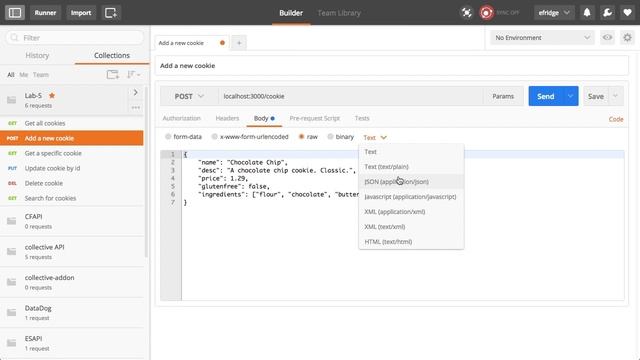640x360 pixels.
Task: Open the Save dropdown arrow
Action: click(x=616, y=96)
